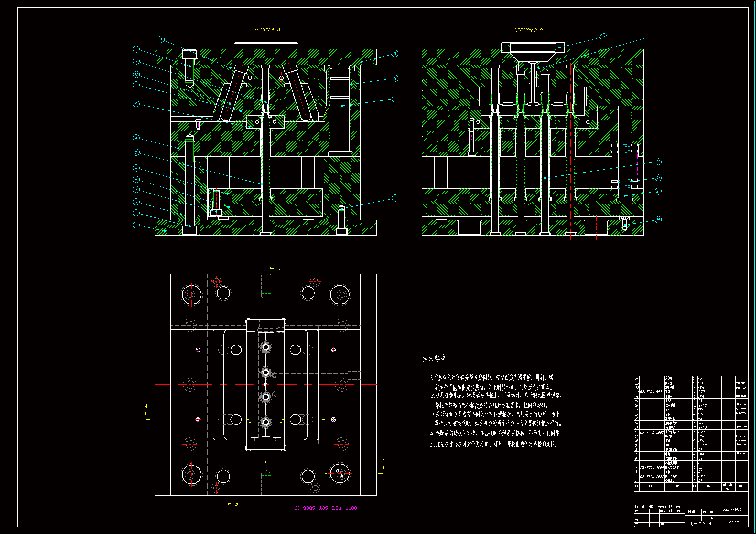Select part balloon number 18
The height and width of the screenshot is (534, 756).
(x=395, y=198)
